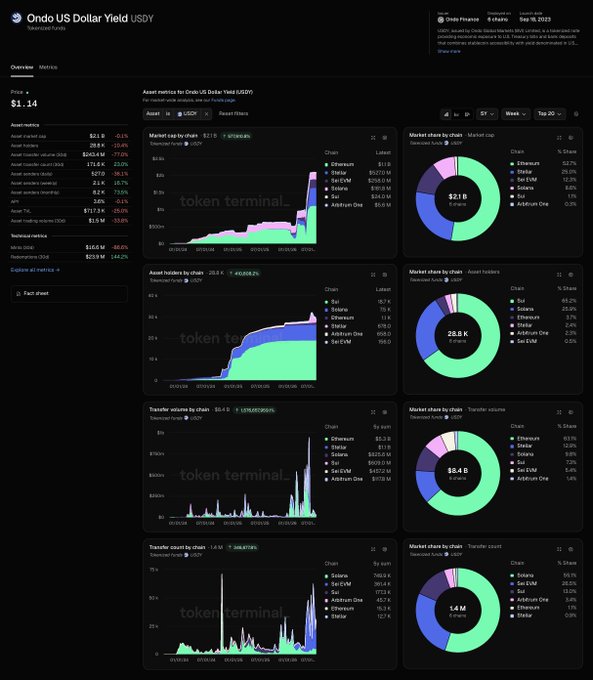The height and width of the screenshot is (680, 593).
Task: Select the Overview tab
Action: (22, 67)
